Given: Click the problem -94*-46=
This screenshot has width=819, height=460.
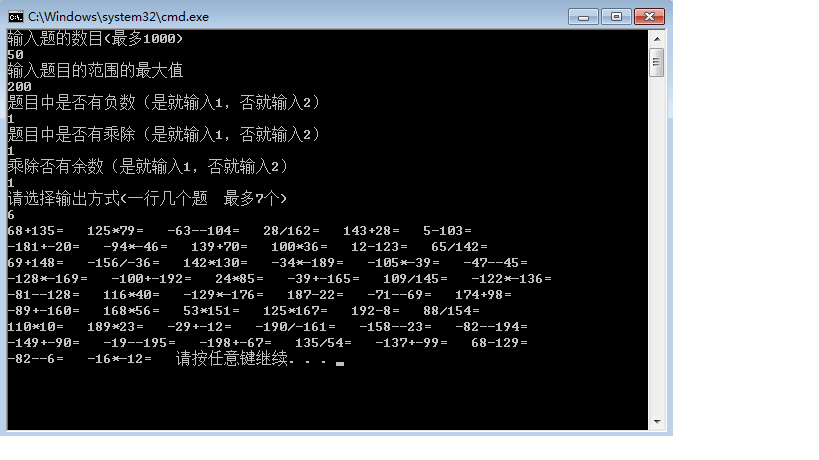Looking at the screenshot, I should click(x=135, y=247).
